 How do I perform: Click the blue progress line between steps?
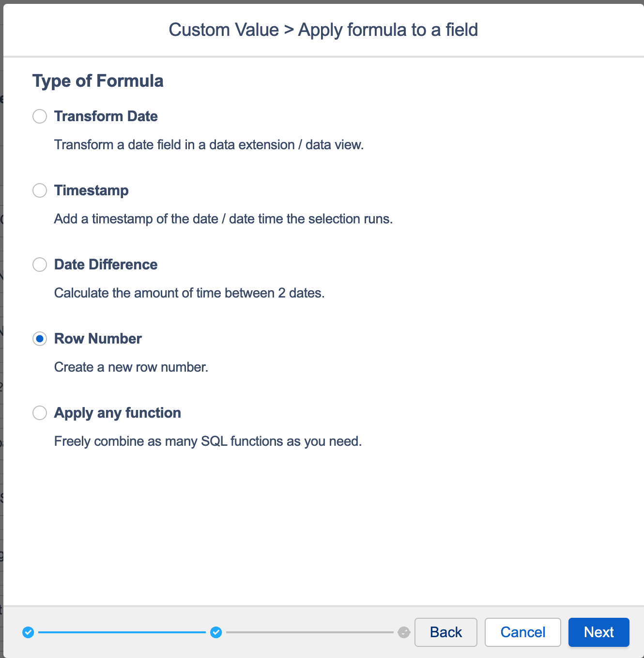122,632
